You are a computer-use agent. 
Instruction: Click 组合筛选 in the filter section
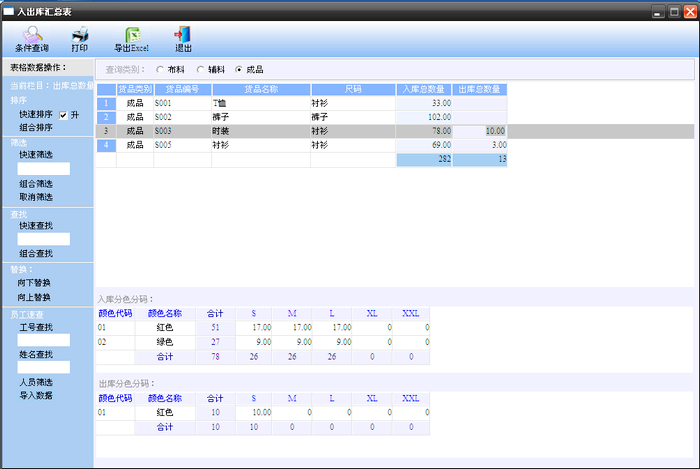tap(35, 184)
